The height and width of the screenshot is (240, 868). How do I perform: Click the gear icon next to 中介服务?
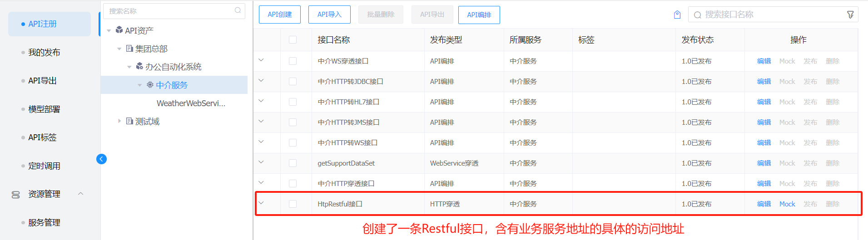[150, 85]
